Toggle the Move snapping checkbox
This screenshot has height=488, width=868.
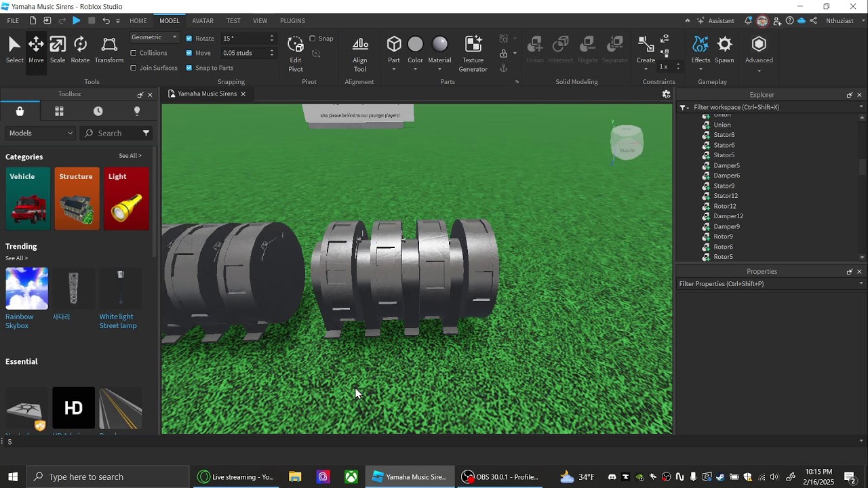click(x=189, y=53)
